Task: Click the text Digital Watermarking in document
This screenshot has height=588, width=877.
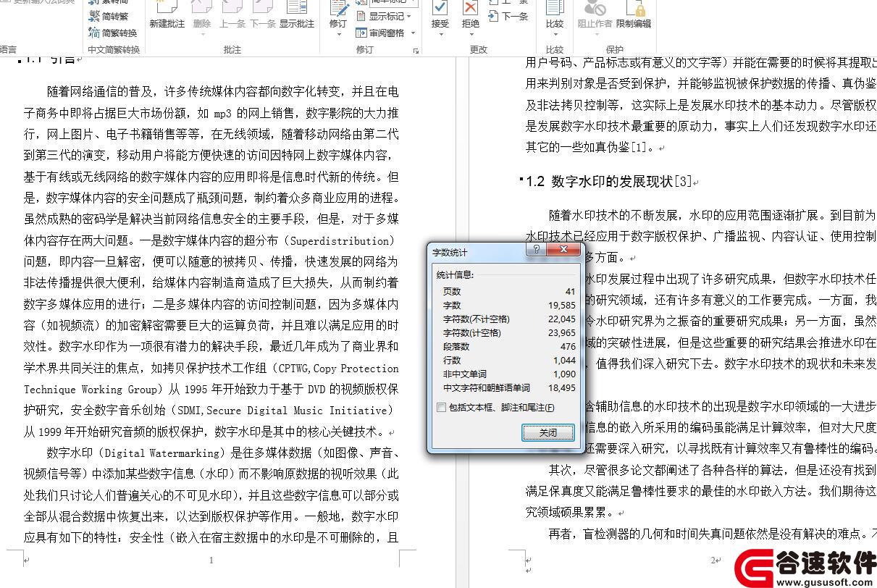Action: [x=162, y=453]
